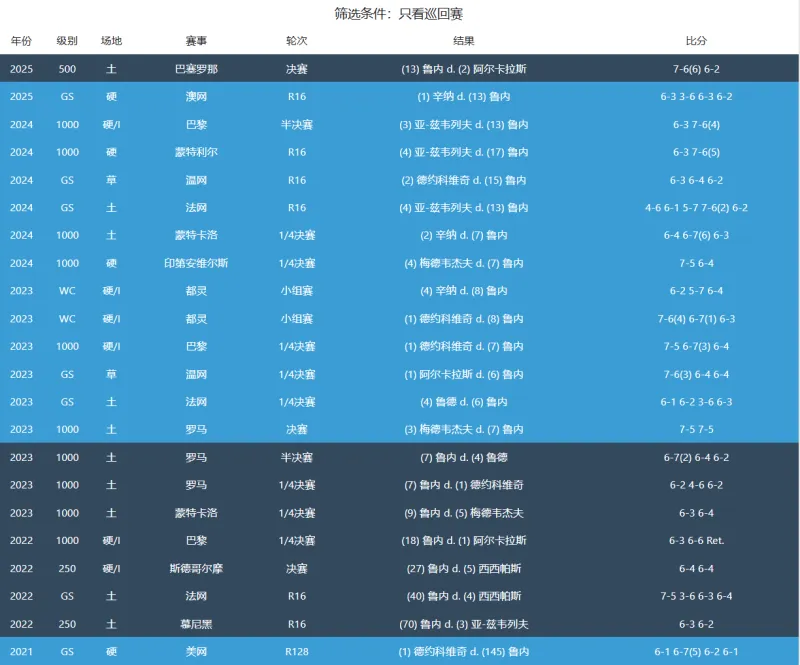The width and height of the screenshot is (800, 665).
Task: Click score 4-6 6-1 5-7 7-6(2) 6-2
Action: point(696,208)
